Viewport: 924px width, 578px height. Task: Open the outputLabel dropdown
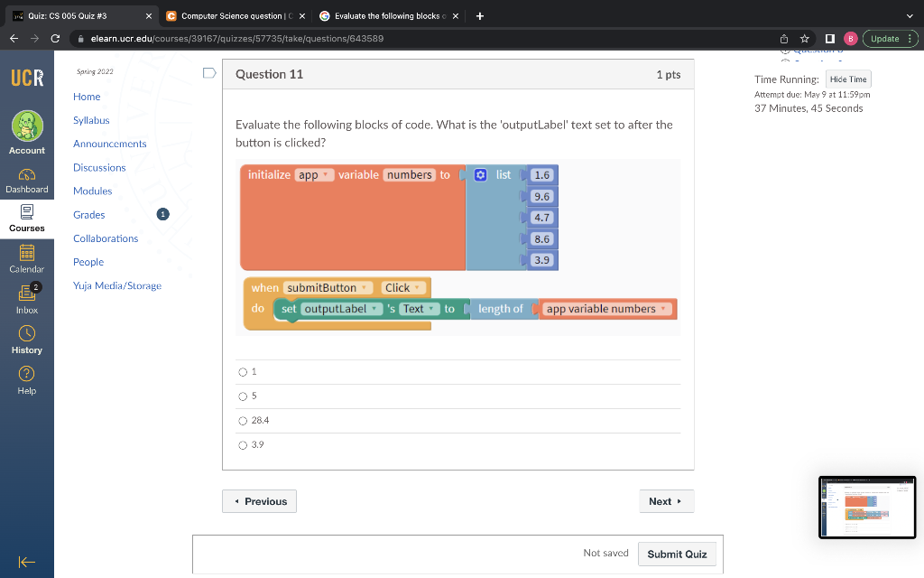[x=341, y=309]
